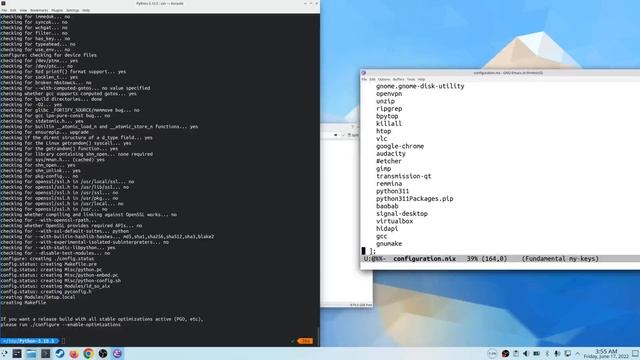640x360 pixels.
Task: Open the File menu in Konsole
Action: tap(4, 10)
